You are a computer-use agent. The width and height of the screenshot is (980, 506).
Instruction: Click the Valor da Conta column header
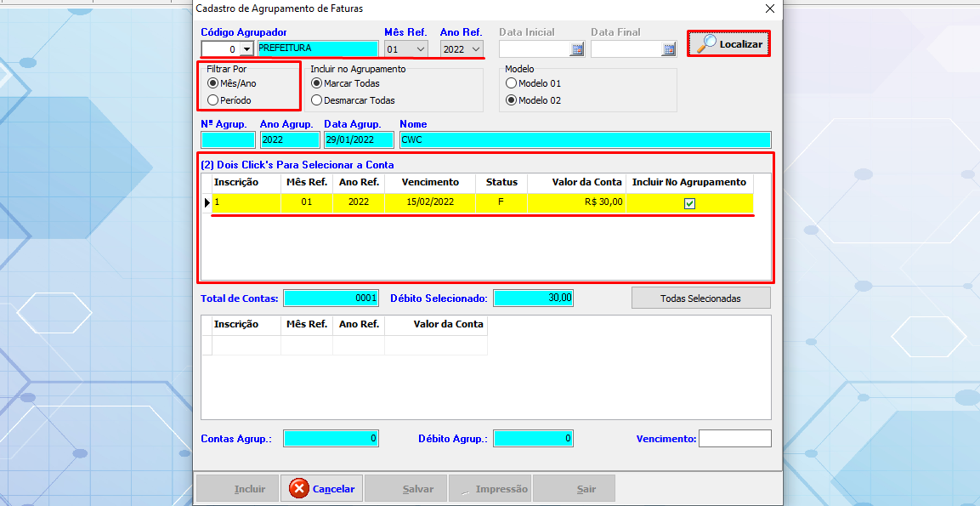[x=587, y=182]
